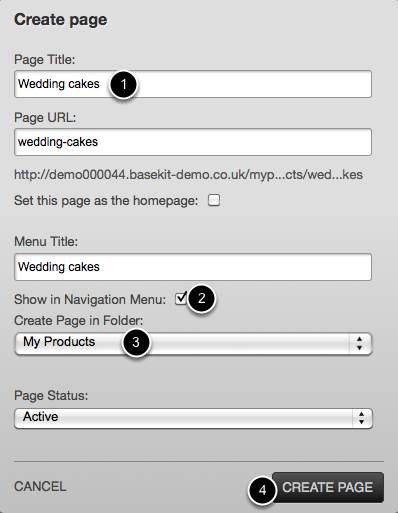Click the Create page dialog heading
This screenshot has height=513, width=398.
click(x=61, y=20)
